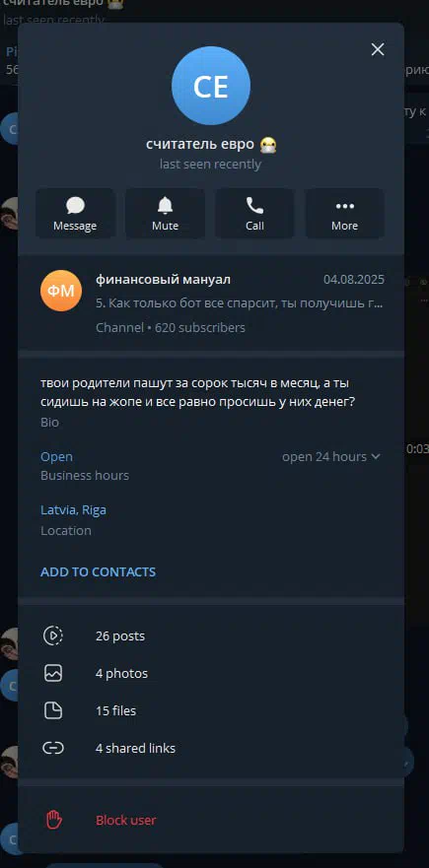Click ADD TO CONTACTS

[x=98, y=571]
